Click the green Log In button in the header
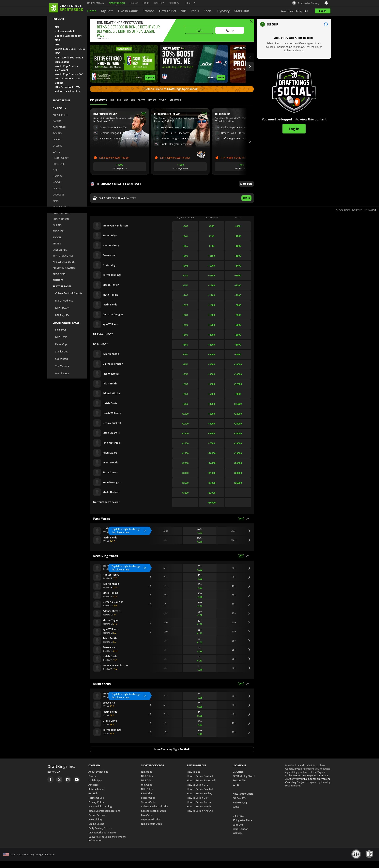This screenshot has width=379, height=868. tap(323, 11)
